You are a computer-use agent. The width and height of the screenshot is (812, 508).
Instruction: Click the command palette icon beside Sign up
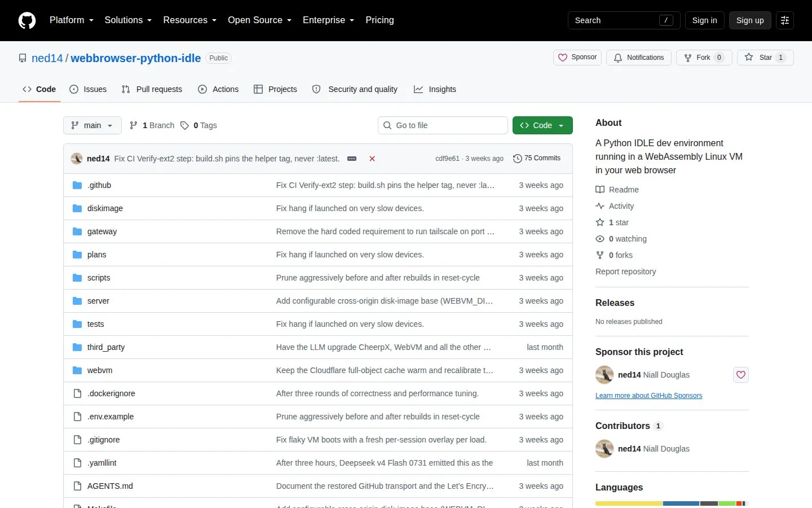[x=785, y=20]
